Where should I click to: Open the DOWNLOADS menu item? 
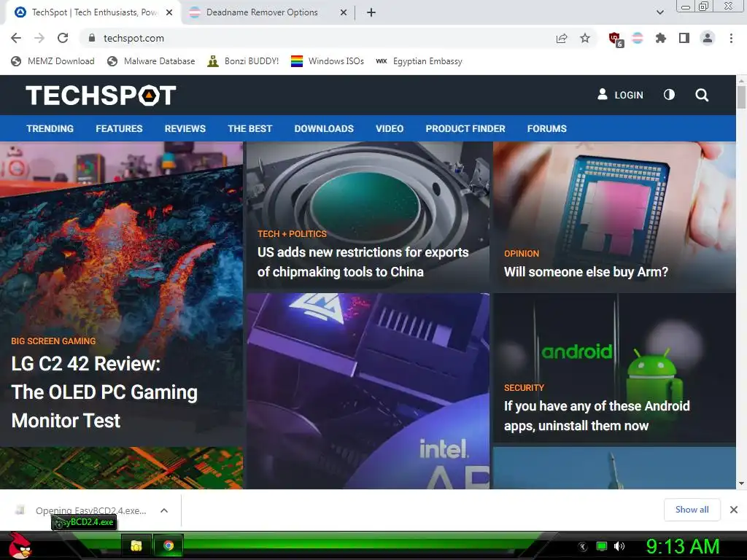tap(324, 128)
